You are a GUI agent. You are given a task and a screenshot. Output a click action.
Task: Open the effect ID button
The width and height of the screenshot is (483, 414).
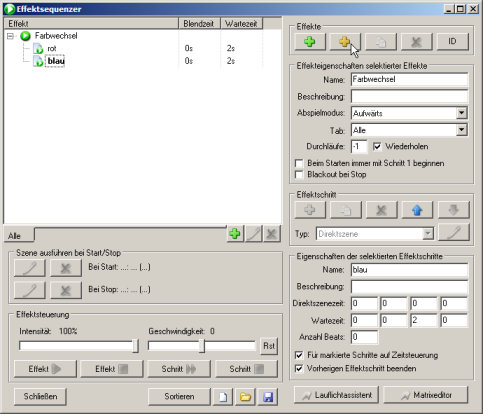(452, 42)
